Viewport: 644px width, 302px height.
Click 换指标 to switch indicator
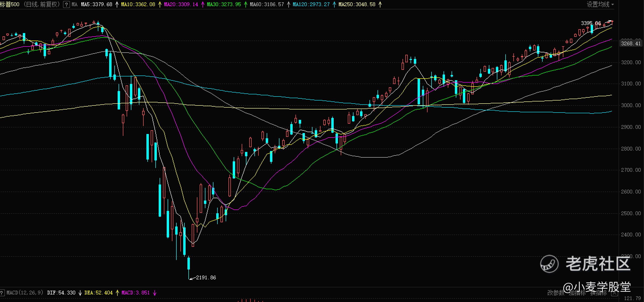pos(598,293)
